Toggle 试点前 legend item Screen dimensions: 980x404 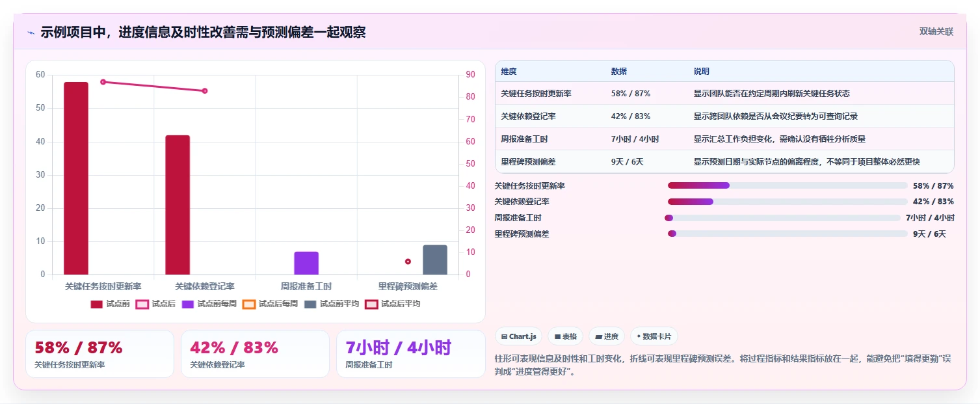click(x=110, y=304)
